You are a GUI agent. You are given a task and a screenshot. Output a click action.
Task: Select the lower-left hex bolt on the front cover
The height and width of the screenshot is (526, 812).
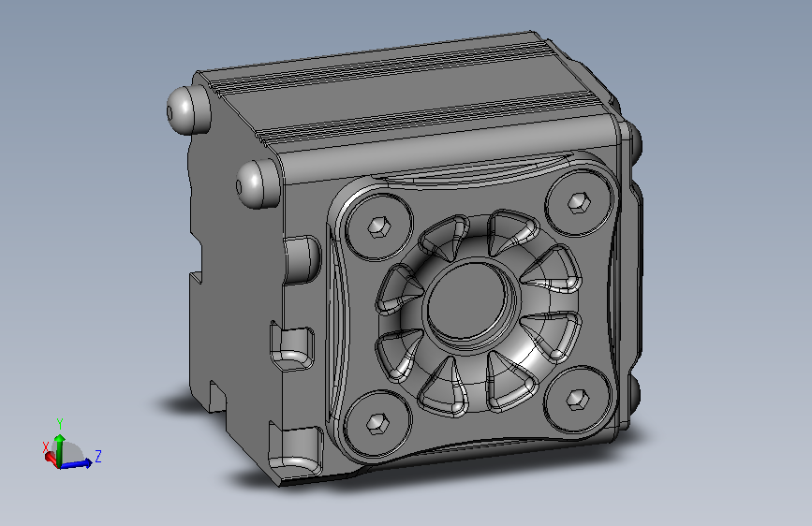(x=377, y=424)
